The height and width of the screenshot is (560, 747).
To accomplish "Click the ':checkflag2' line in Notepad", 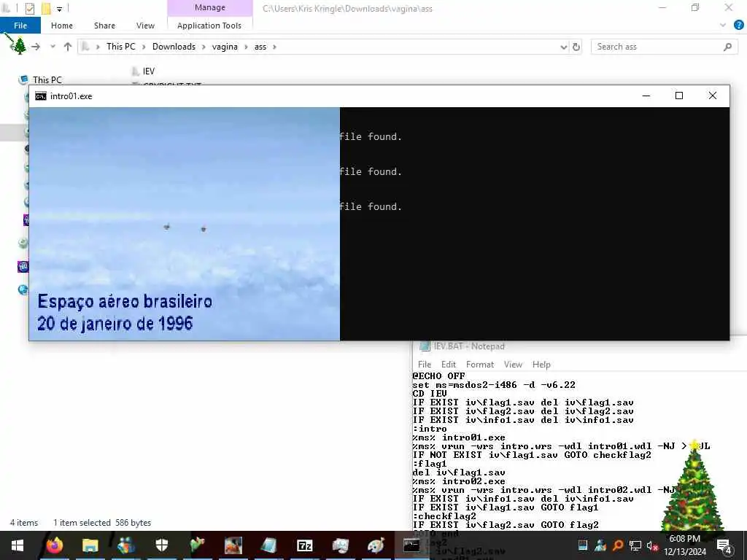I will coord(444,516).
